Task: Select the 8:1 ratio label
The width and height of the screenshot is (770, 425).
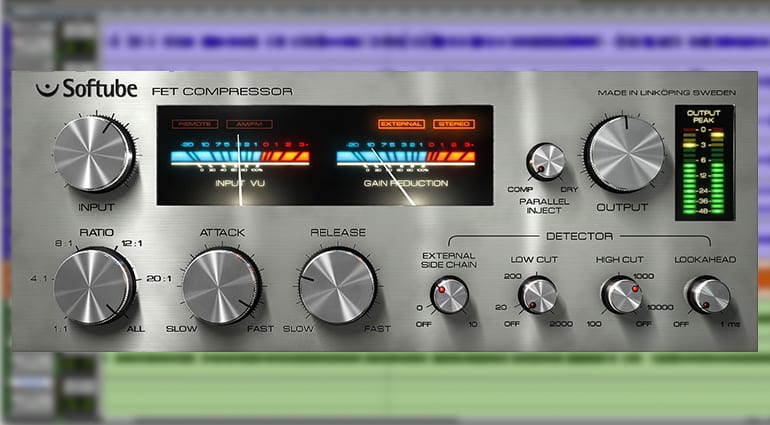Action: pos(64,244)
